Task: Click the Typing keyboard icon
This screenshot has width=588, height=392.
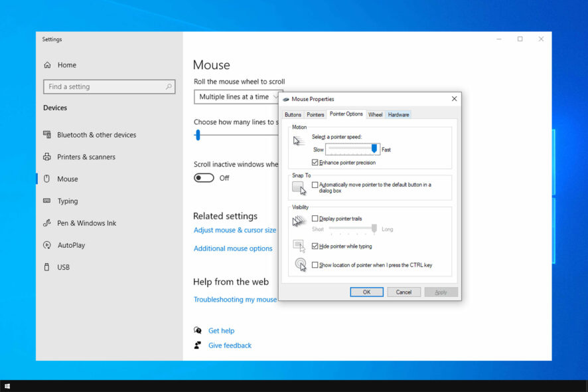Action: click(47, 201)
